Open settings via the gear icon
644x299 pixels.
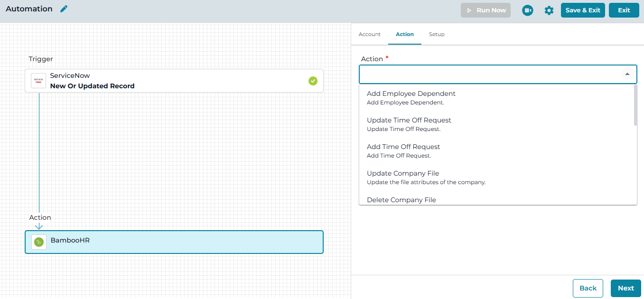(549, 10)
